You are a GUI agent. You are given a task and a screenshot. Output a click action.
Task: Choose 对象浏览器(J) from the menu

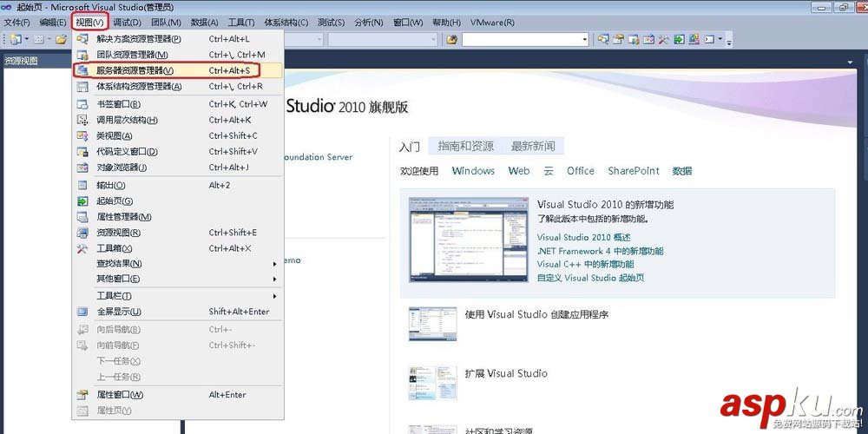(x=178, y=168)
